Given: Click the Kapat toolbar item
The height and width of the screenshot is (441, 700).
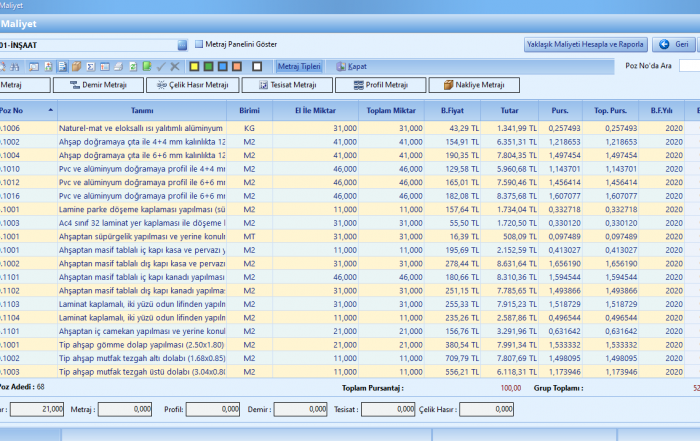Looking at the screenshot, I should click(350, 66).
